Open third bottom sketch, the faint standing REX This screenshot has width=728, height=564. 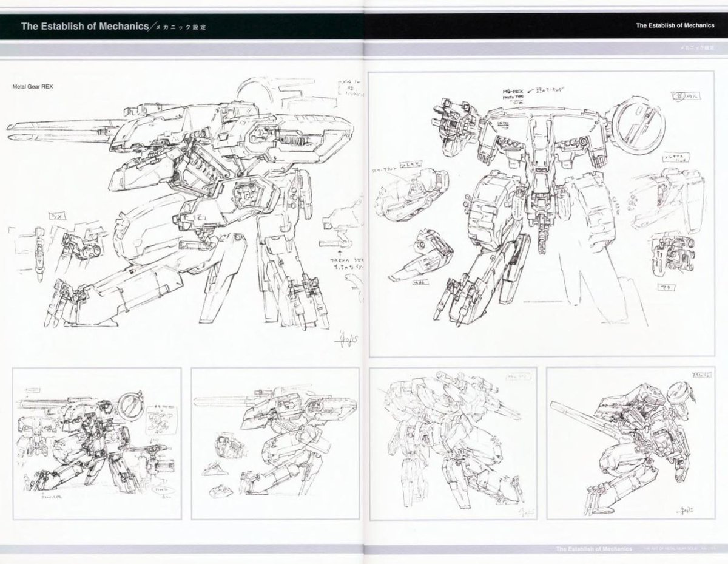tap(453, 443)
